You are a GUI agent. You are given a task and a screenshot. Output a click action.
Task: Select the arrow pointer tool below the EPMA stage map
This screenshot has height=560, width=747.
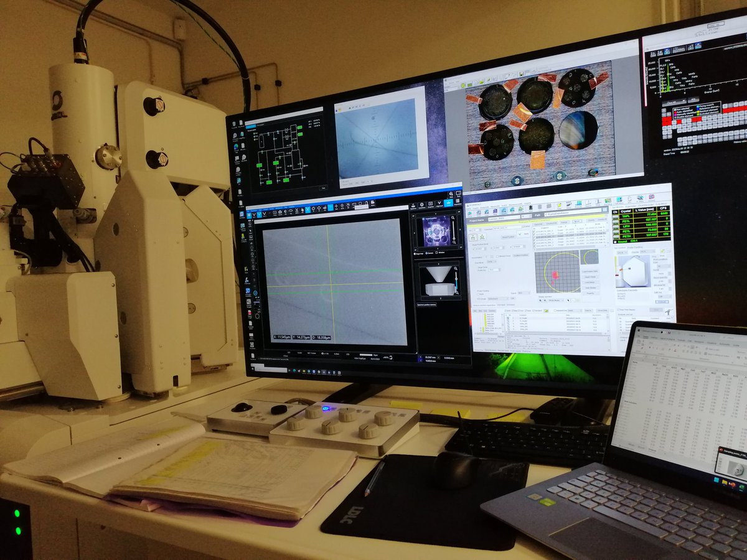click(x=568, y=301)
